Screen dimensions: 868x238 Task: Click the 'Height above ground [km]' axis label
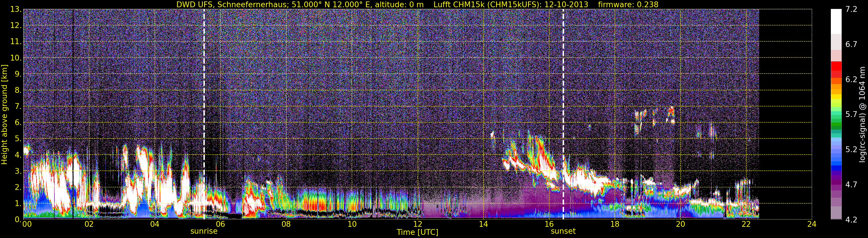4,114
